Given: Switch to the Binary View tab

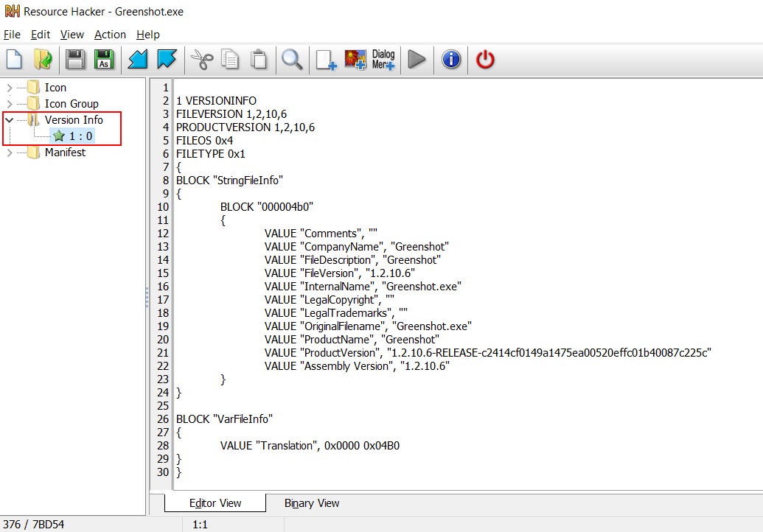Looking at the screenshot, I should (312, 503).
